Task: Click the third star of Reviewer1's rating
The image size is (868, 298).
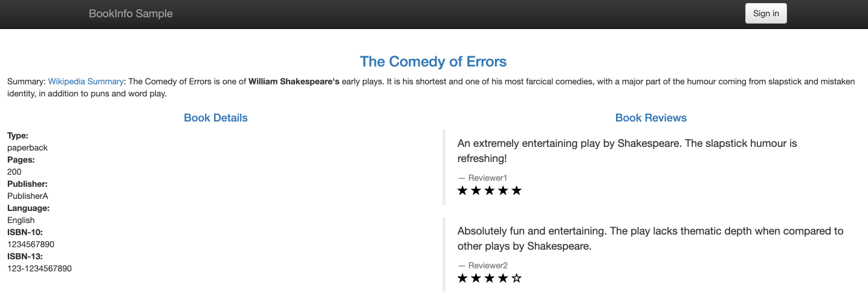Action: click(x=490, y=191)
